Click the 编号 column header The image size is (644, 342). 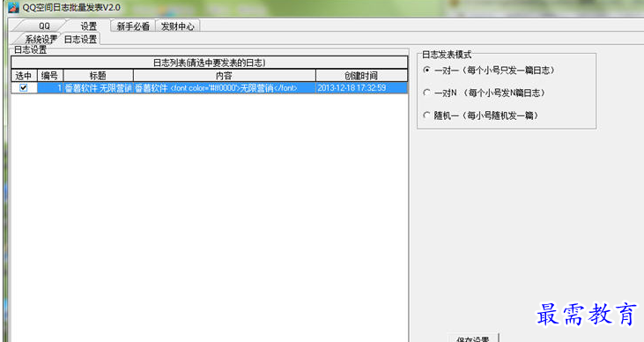click(49, 76)
